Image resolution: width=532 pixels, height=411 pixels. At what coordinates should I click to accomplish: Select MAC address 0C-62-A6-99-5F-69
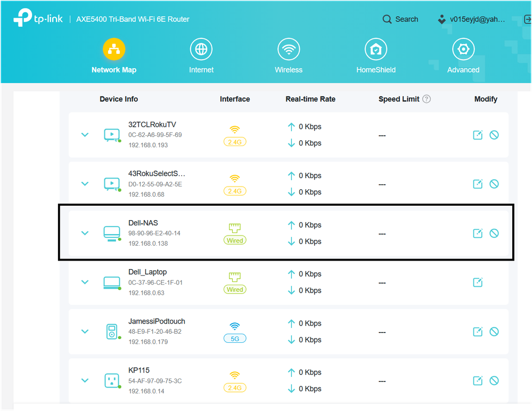155,135
